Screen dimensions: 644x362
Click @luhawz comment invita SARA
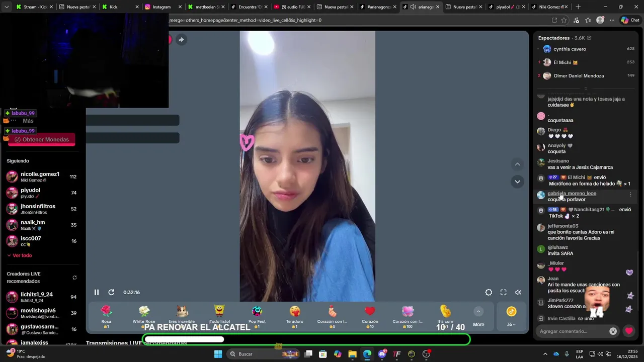(560, 253)
